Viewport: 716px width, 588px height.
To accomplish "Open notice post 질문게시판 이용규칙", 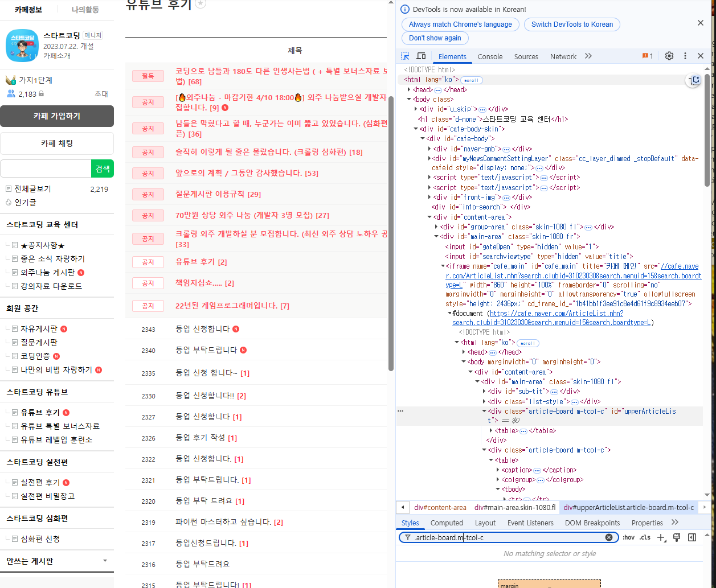I will click(211, 194).
